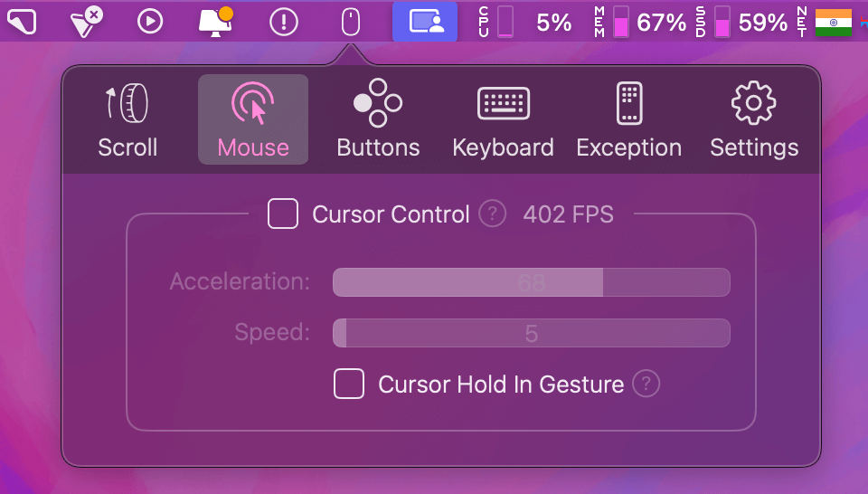Enable the Cursor Control checkbox

pos(283,214)
